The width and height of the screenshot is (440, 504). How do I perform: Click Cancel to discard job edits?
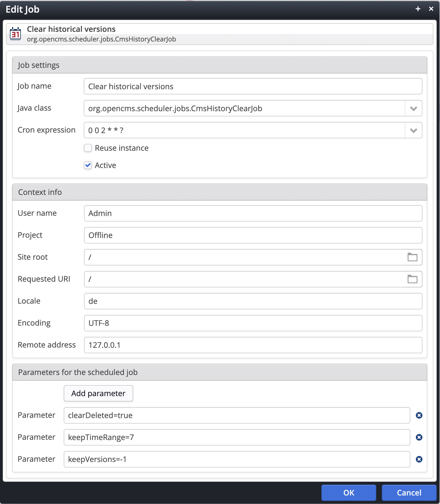(409, 493)
